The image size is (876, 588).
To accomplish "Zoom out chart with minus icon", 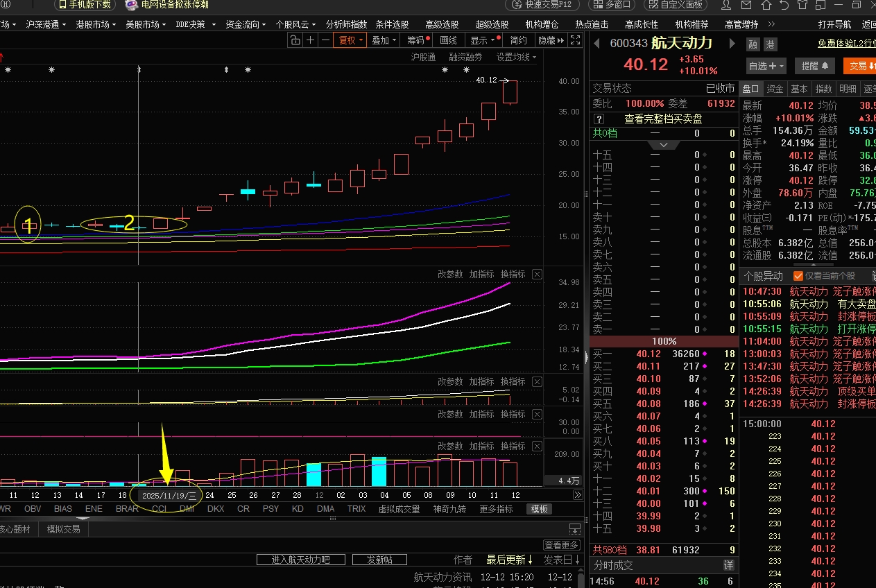I will click(x=325, y=40).
